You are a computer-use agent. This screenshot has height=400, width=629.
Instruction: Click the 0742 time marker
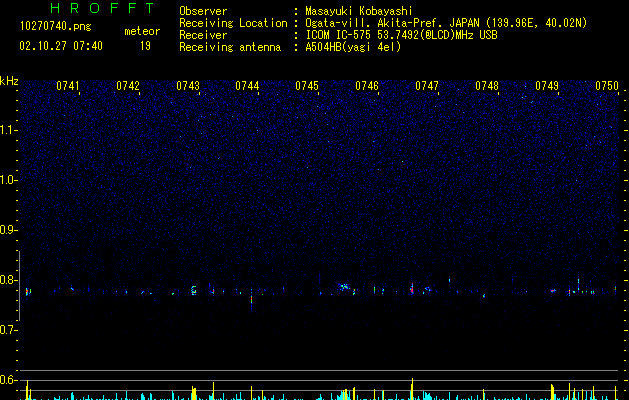[128, 86]
